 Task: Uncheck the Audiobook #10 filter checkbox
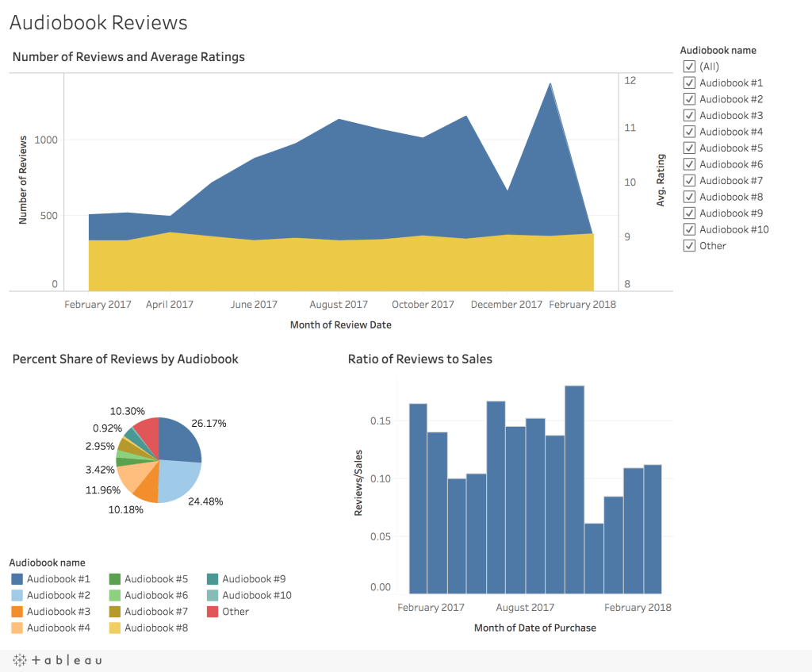[x=689, y=229]
